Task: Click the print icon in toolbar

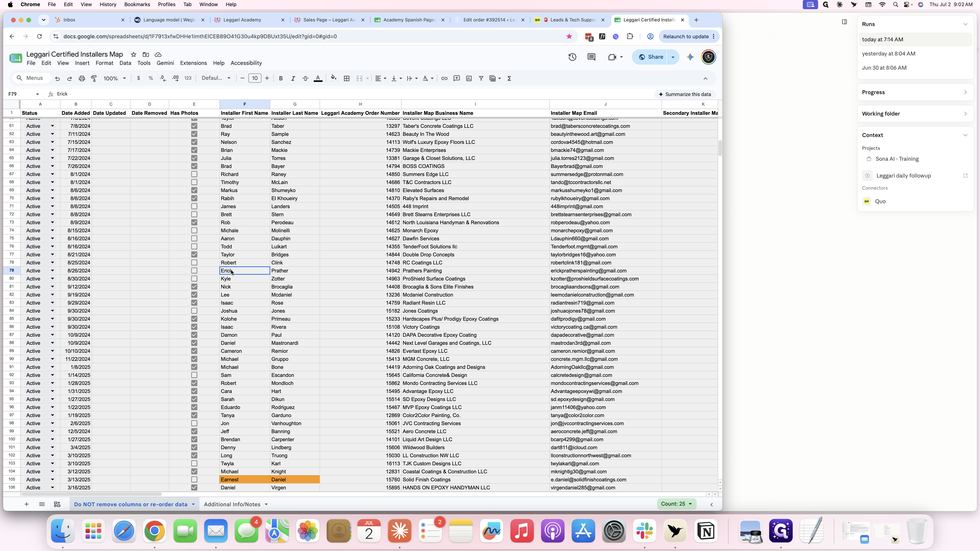Action: (82, 78)
